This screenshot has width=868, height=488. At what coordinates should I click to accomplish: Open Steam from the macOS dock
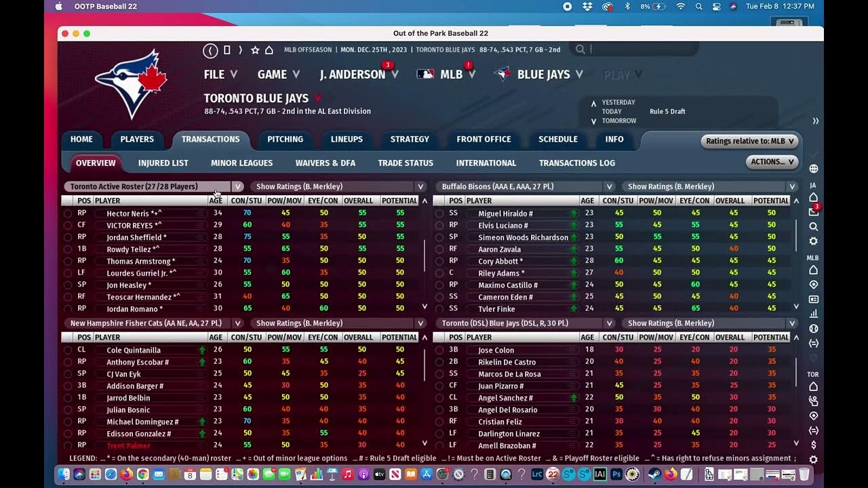click(654, 474)
